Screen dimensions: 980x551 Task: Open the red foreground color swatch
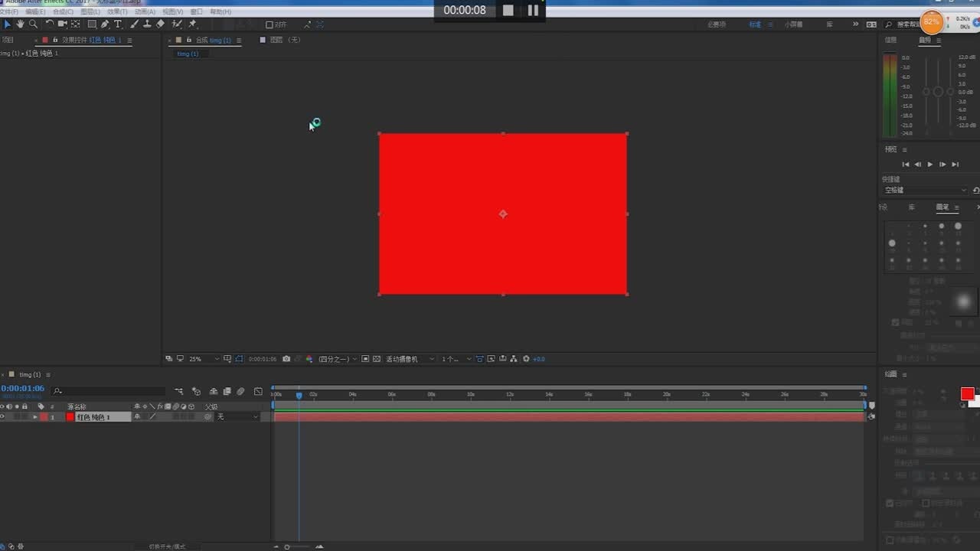[x=967, y=393]
